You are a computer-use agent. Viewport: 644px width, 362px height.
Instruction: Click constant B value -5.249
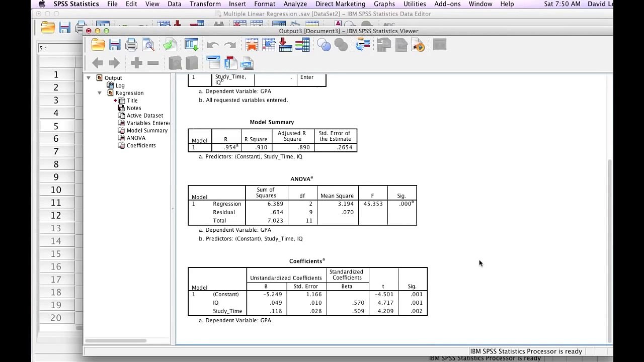click(x=272, y=294)
